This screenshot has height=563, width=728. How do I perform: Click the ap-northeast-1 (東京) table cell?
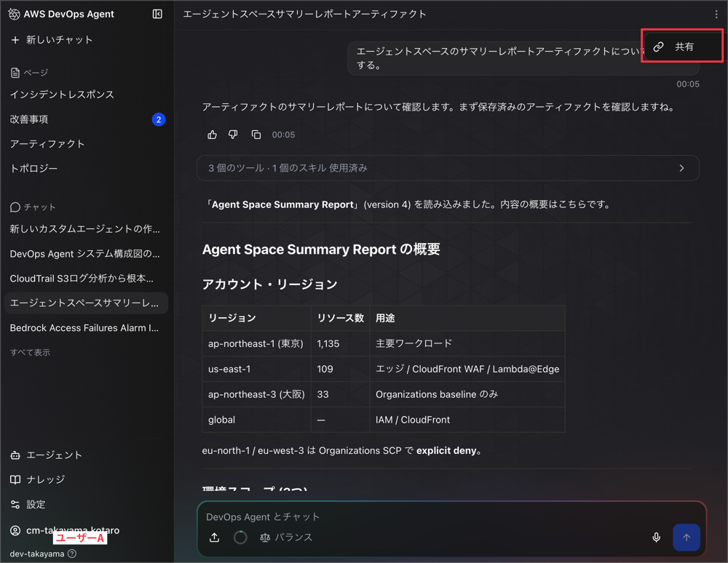point(256,343)
